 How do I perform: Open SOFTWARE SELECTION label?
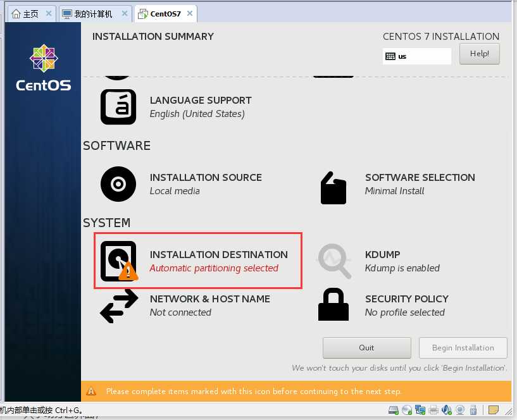[x=420, y=178]
